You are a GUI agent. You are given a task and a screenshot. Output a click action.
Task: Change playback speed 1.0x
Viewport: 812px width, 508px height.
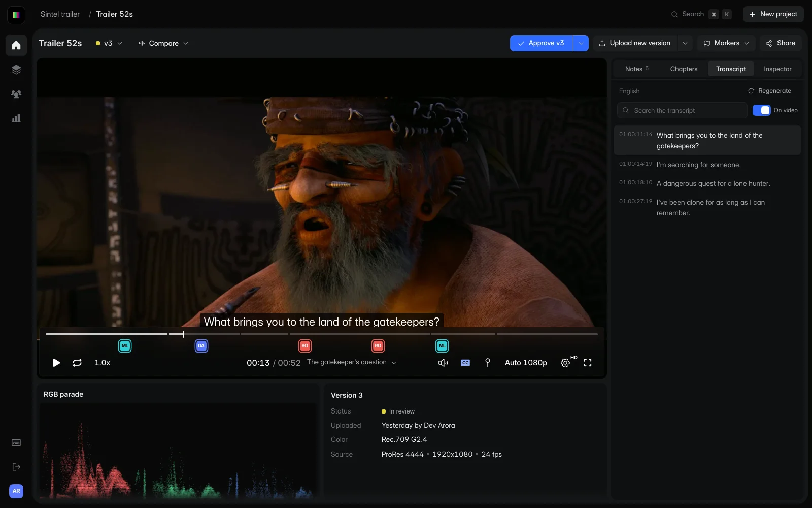tap(103, 363)
